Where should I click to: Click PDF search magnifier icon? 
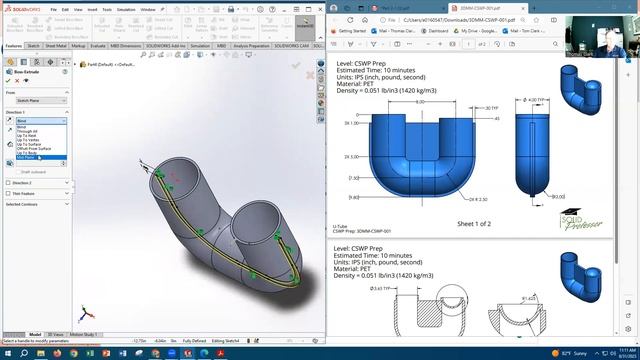click(x=556, y=44)
